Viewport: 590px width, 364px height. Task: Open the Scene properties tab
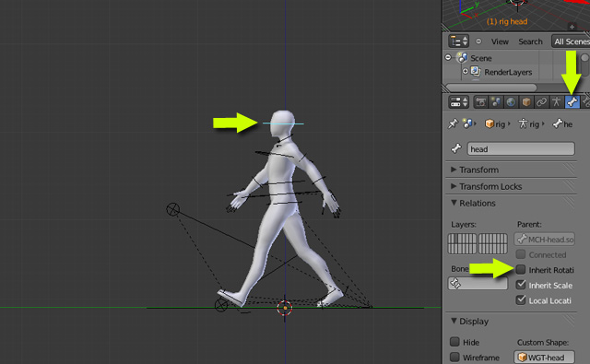[x=496, y=102]
